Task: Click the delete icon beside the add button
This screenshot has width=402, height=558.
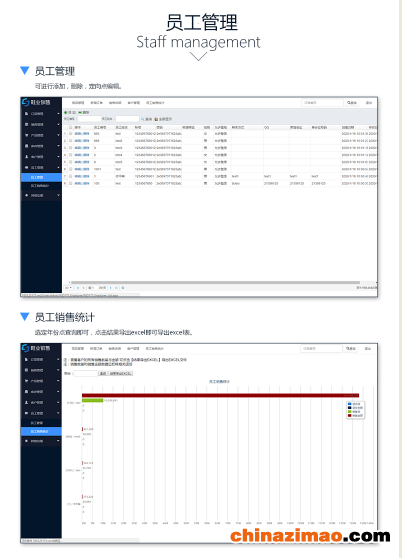Action: (80, 112)
